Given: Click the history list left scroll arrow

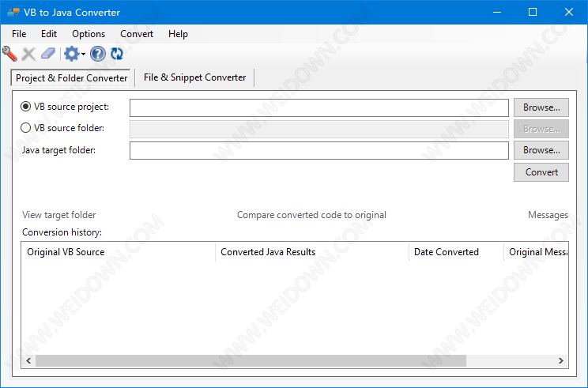Looking at the screenshot, I should [28, 360].
